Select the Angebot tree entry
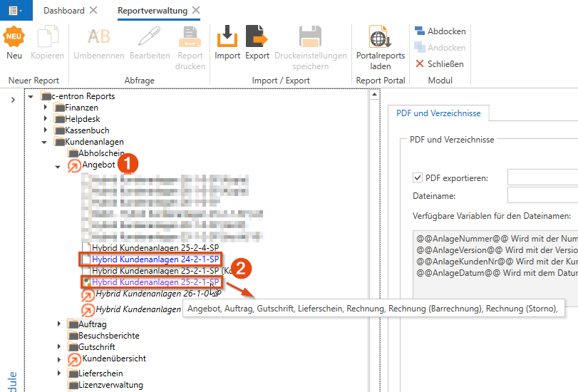 (x=98, y=165)
